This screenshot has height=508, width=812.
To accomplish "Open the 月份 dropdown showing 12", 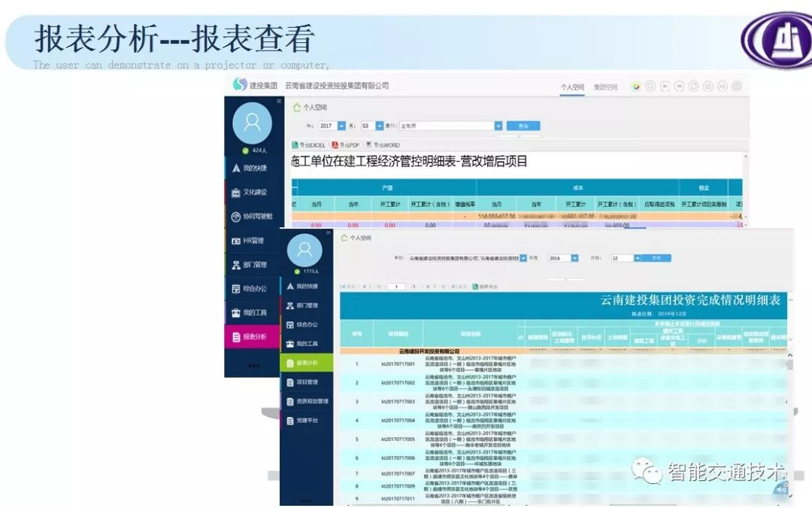I will tap(637, 258).
